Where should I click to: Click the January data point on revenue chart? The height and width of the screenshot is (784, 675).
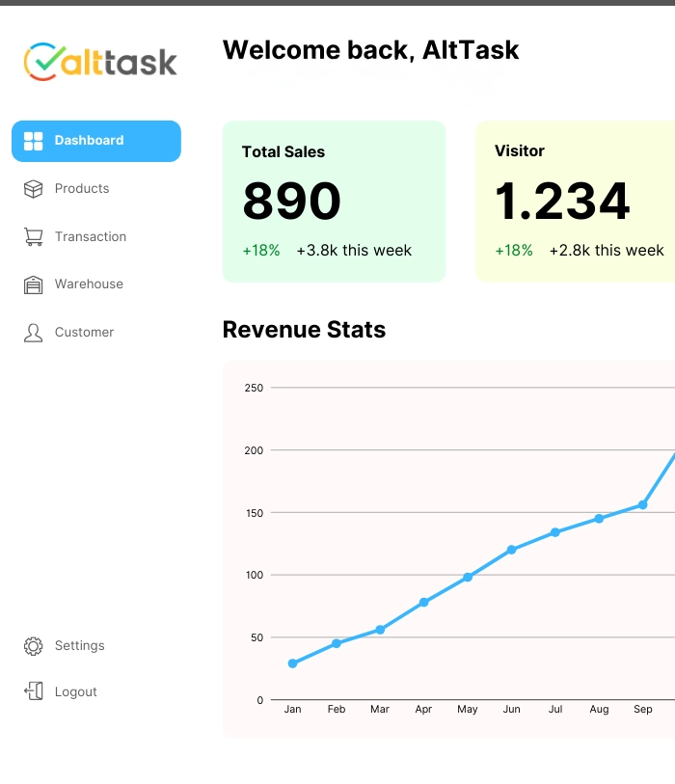point(292,662)
